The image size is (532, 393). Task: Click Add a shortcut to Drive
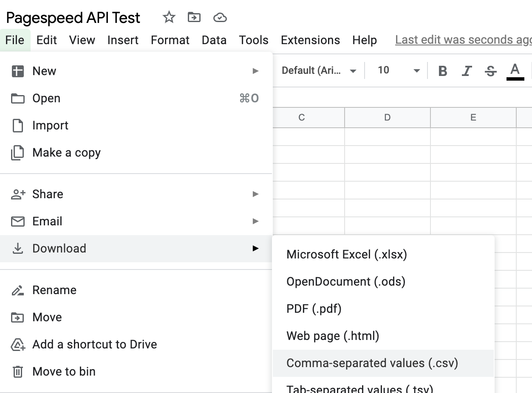[94, 344]
